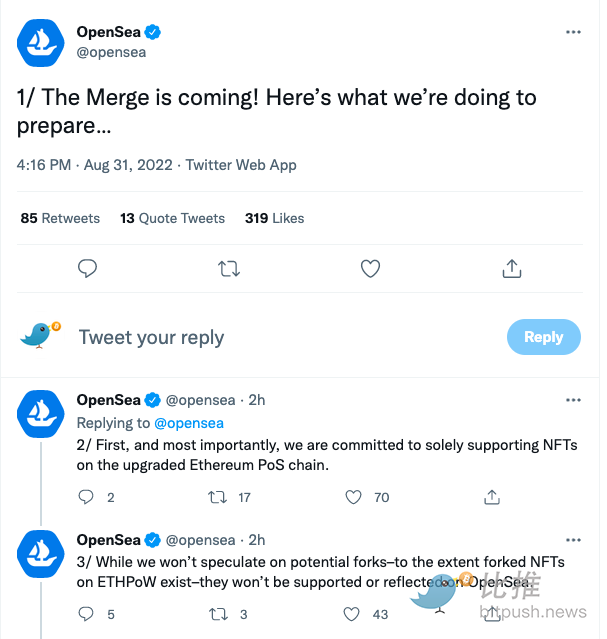The image size is (607, 639).
Task: Open more options on tweet 3/
Action: [573, 540]
